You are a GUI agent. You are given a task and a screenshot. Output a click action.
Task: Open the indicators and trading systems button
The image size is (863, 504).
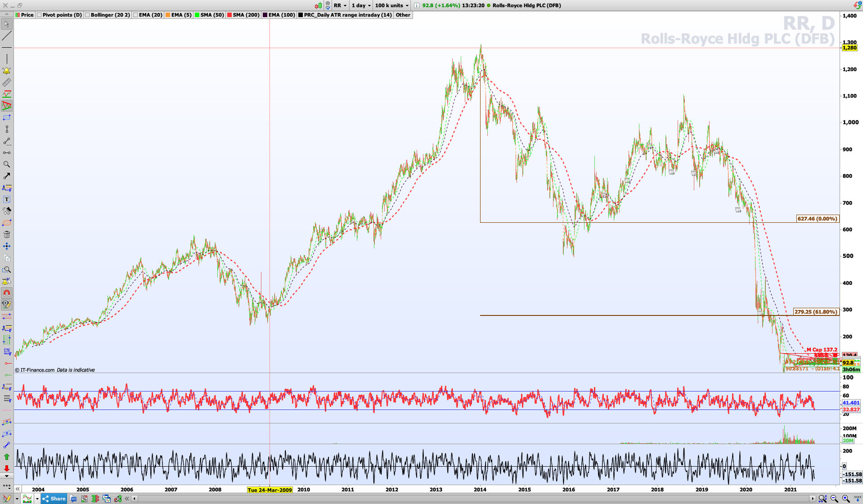coord(27,499)
